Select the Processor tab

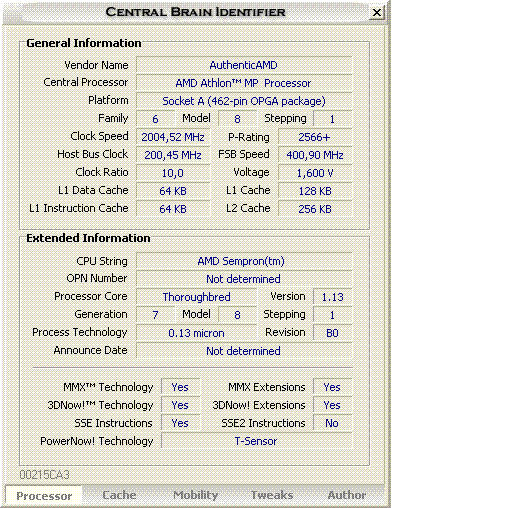tap(44, 496)
